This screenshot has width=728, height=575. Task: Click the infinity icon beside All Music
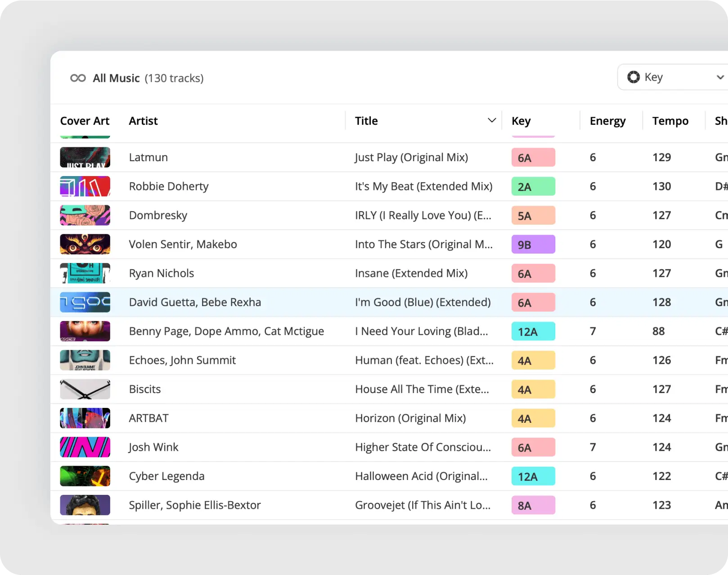pyautogui.click(x=78, y=78)
